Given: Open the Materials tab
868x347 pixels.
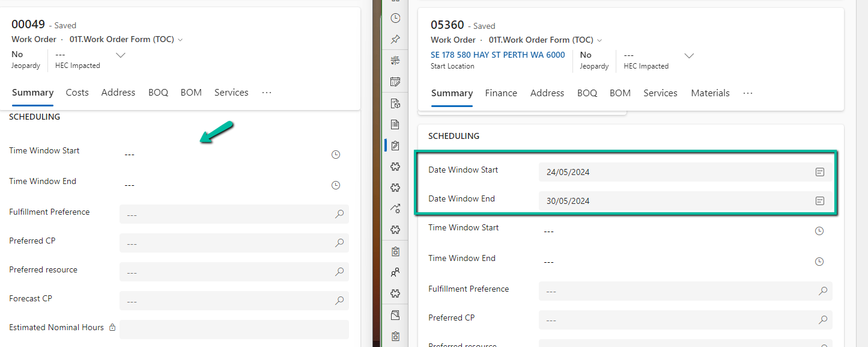Looking at the screenshot, I should [x=710, y=93].
